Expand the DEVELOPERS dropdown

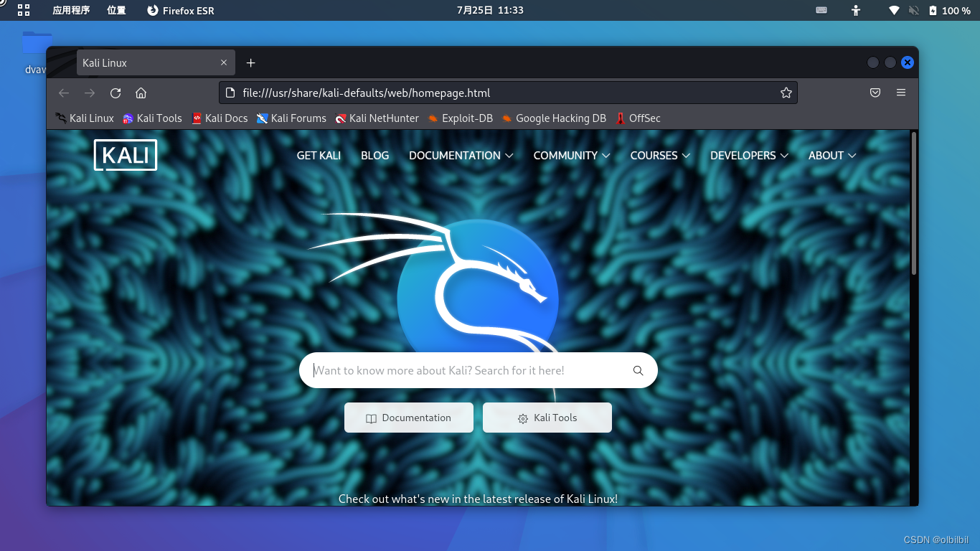(749, 156)
